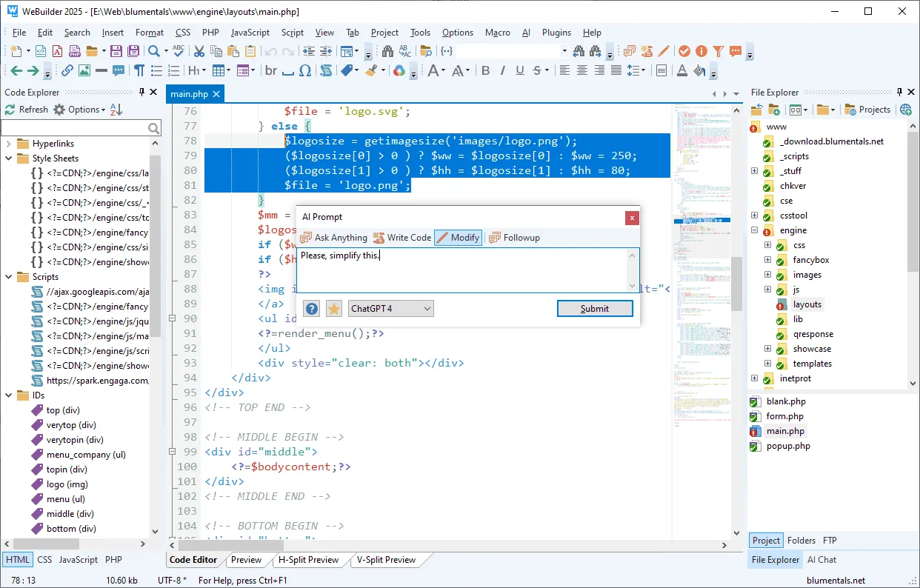Run Syntax Check with the orange checkmark icon
The height and width of the screenshot is (588, 920).
click(x=684, y=50)
